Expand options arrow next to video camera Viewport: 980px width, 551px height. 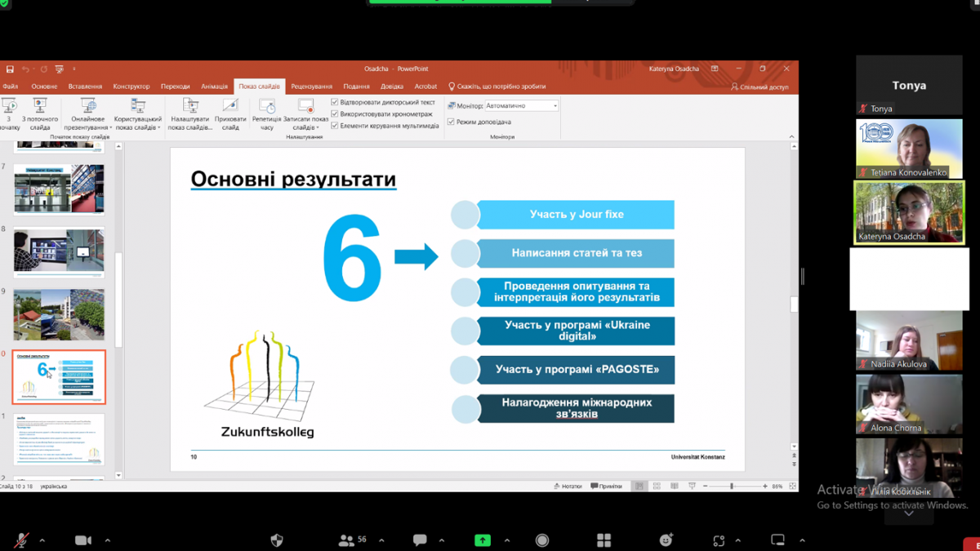tap(107, 540)
